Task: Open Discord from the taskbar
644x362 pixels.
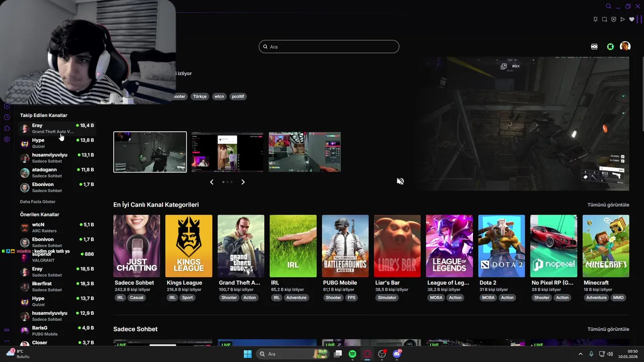Action: (x=397, y=354)
